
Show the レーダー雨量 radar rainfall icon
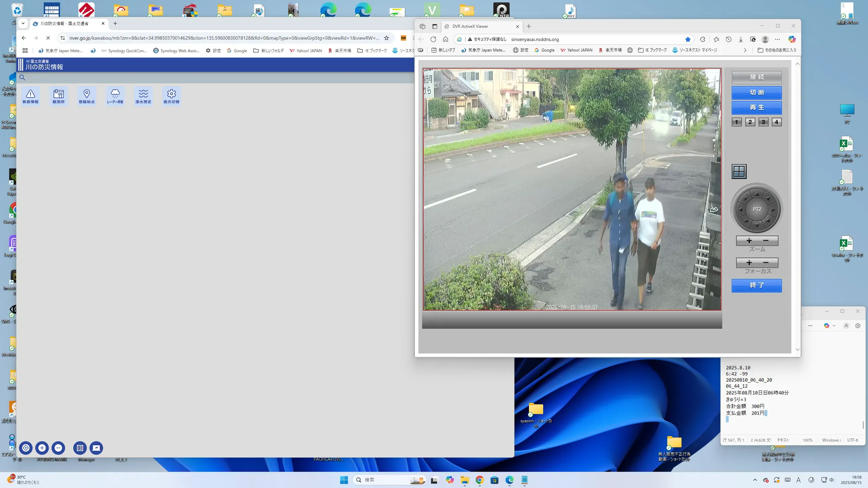pos(115,96)
